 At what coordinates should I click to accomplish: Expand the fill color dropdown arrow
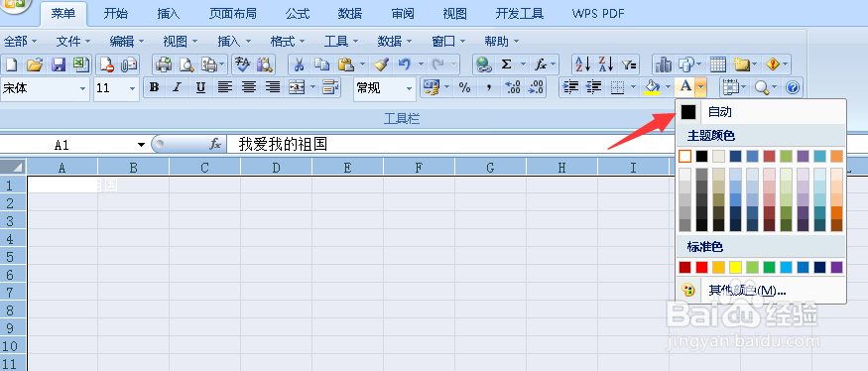[x=669, y=87]
